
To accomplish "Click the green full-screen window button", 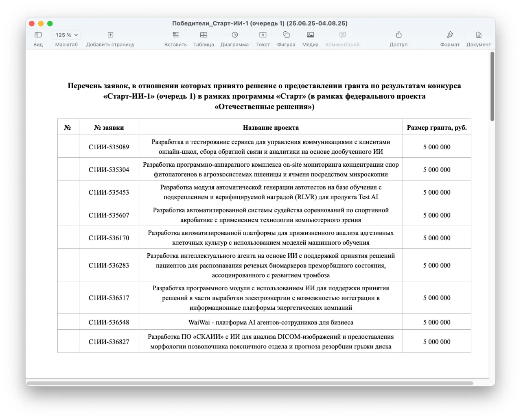I will tap(50, 24).
